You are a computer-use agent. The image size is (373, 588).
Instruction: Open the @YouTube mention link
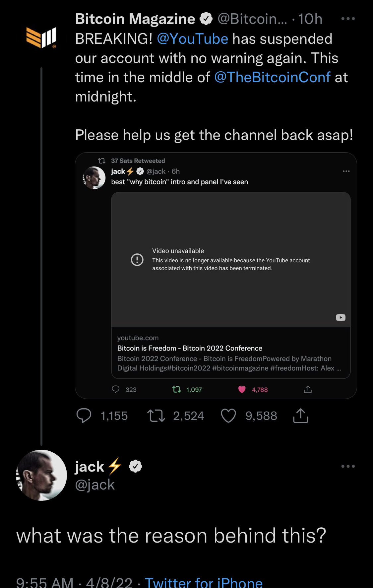pyautogui.click(x=192, y=39)
